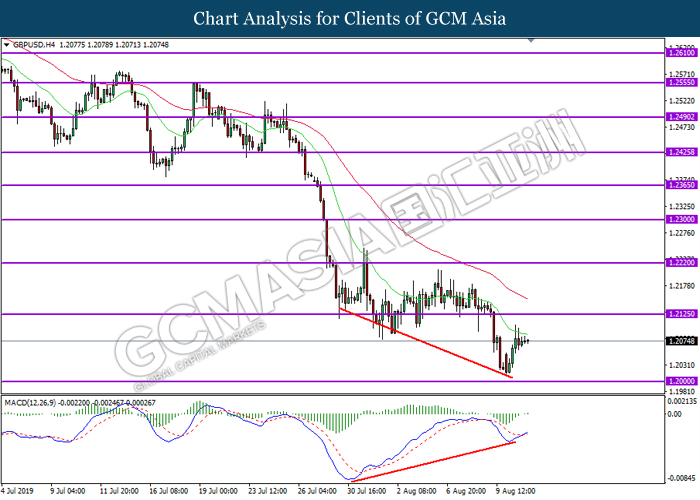
Task: Click the 9 Aug 12:00 time label
Action: point(516,491)
